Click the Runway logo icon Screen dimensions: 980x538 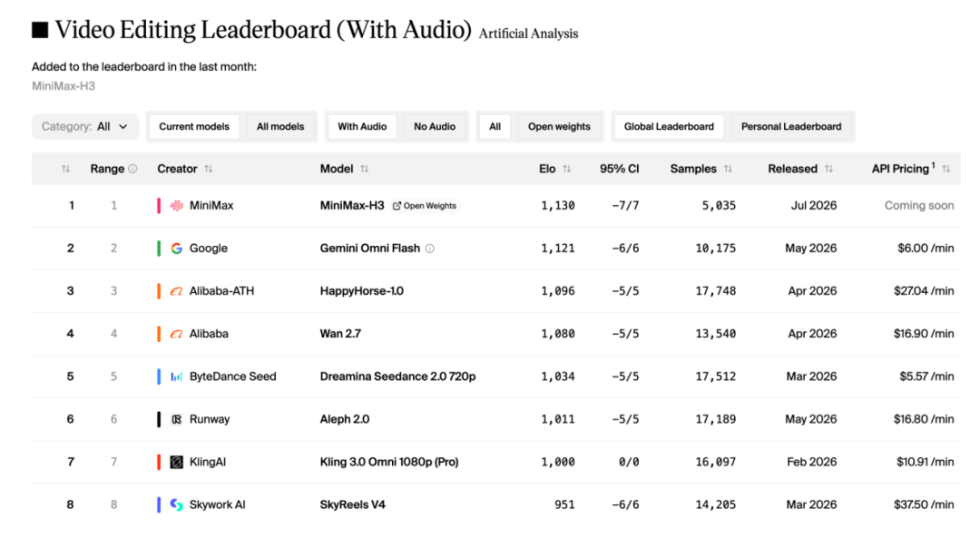click(x=177, y=419)
